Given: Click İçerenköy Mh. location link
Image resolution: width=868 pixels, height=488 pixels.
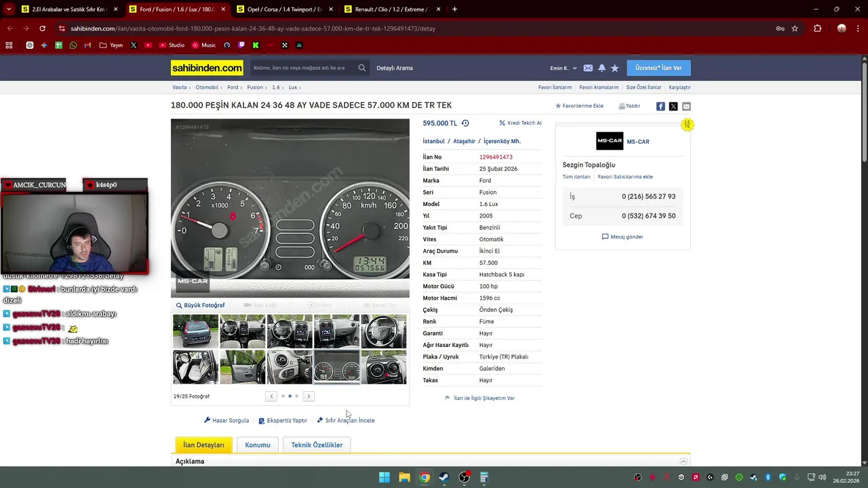Looking at the screenshot, I should pos(502,142).
